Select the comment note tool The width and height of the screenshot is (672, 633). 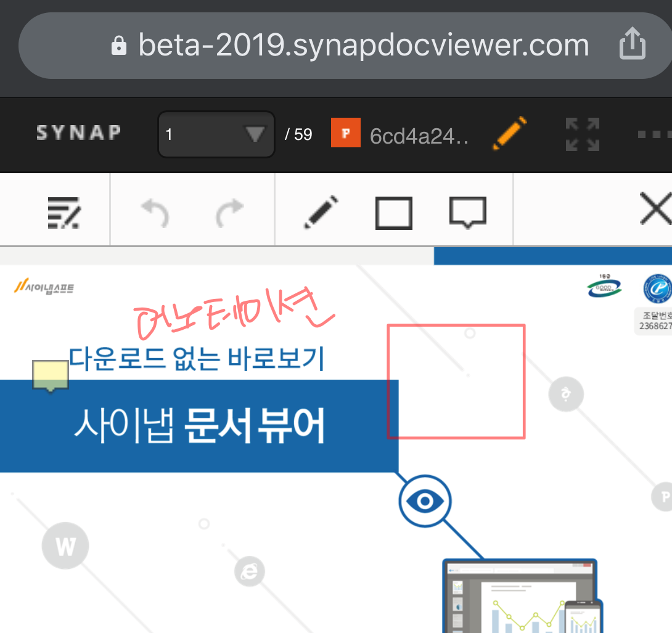467,213
